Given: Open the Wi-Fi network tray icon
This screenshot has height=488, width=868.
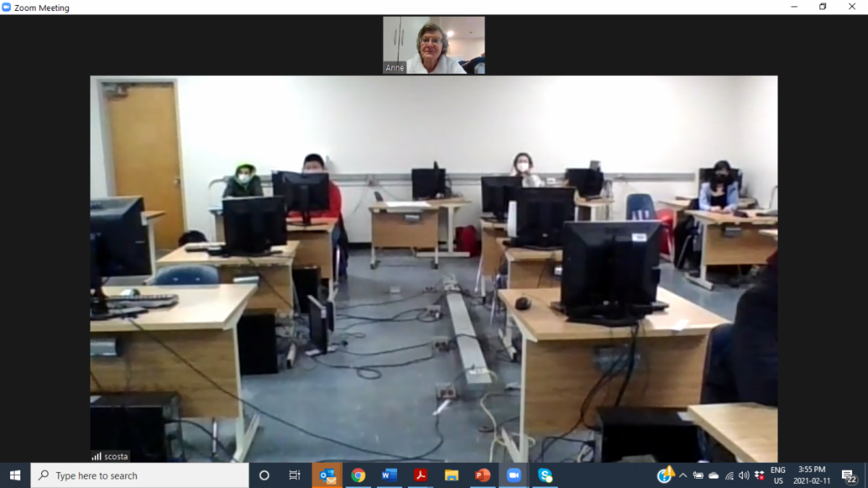Looking at the screenshot, I should click(729, 475).
